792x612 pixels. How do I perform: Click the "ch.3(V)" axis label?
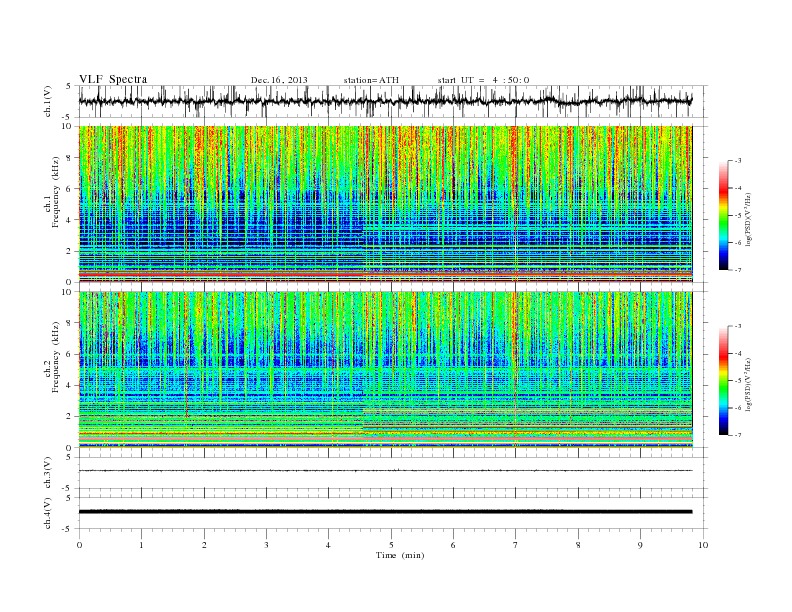(48, 473)
